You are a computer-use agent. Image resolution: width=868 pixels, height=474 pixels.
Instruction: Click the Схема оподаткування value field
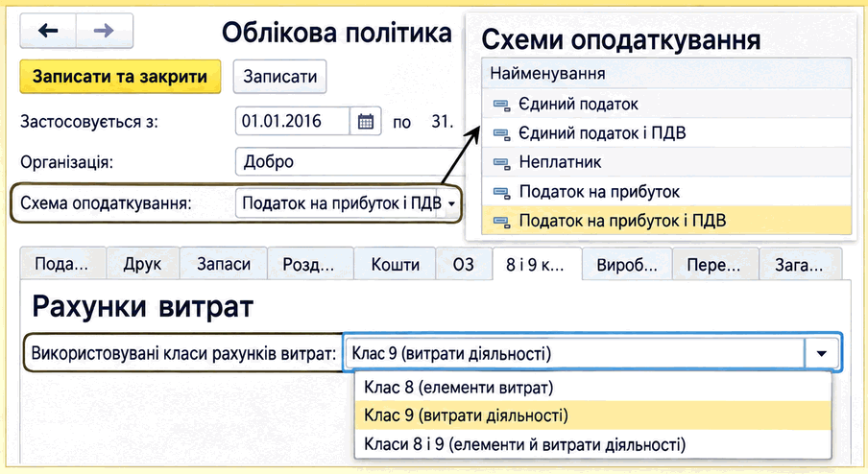coord(341,203)
